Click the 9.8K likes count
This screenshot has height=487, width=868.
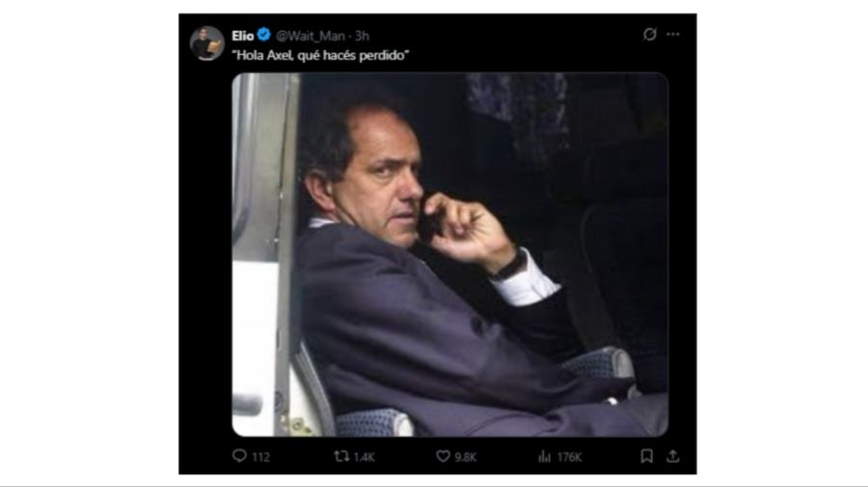tap(466, 457)
